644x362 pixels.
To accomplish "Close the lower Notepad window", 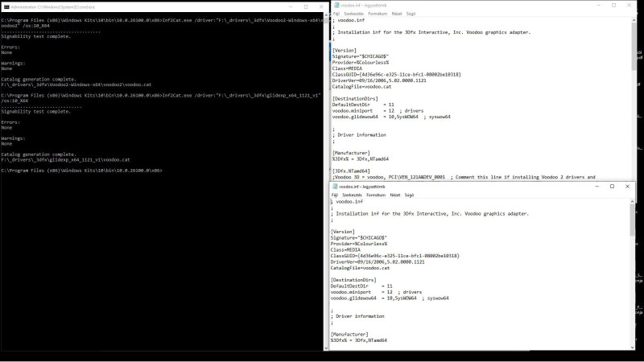I will 627,187.
